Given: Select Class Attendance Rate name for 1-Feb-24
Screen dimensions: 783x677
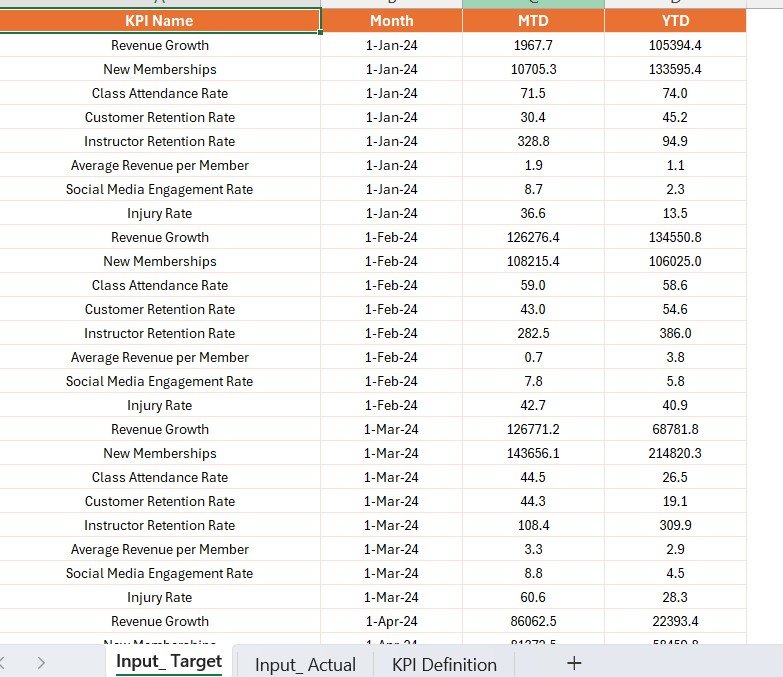Looking at the screenshot, I should [x=159, y=285].
